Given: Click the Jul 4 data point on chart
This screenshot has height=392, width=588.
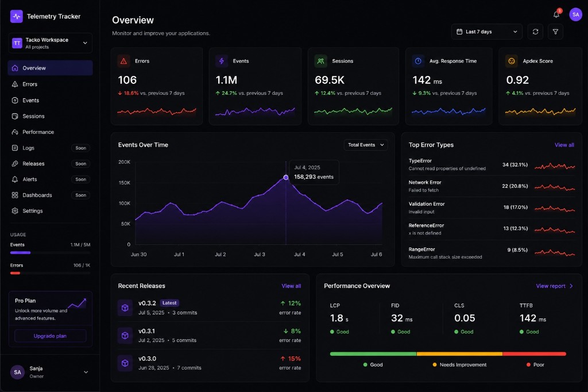Looking at the screenshot, I should click(x=286, y=177).
